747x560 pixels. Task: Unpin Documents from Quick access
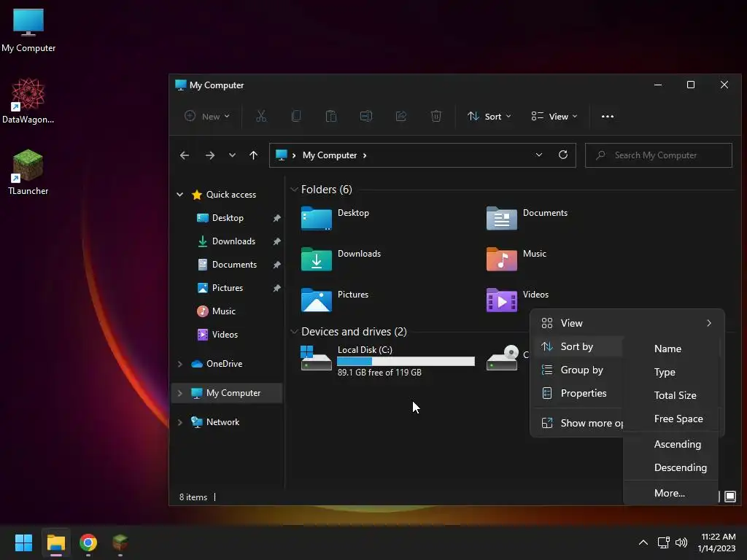276,265
